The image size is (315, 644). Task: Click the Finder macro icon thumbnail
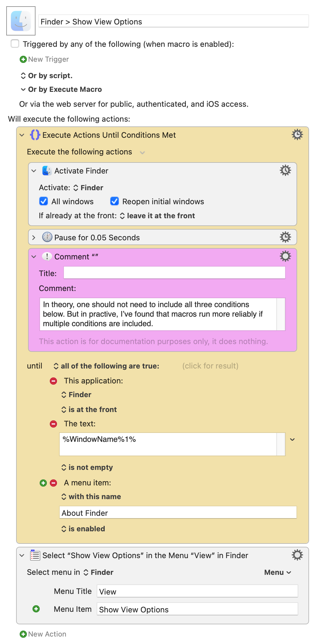21,21
